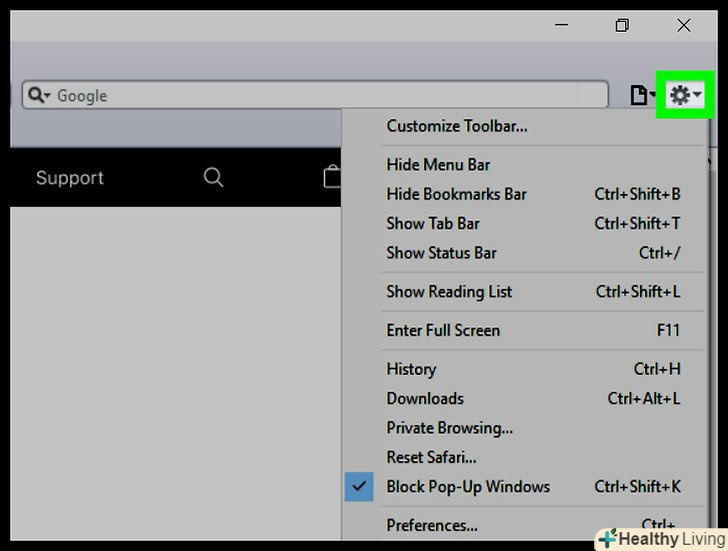Click the search magnifier icon on webpage
This screenshot has height=551, width=728.
coord(213,177)
